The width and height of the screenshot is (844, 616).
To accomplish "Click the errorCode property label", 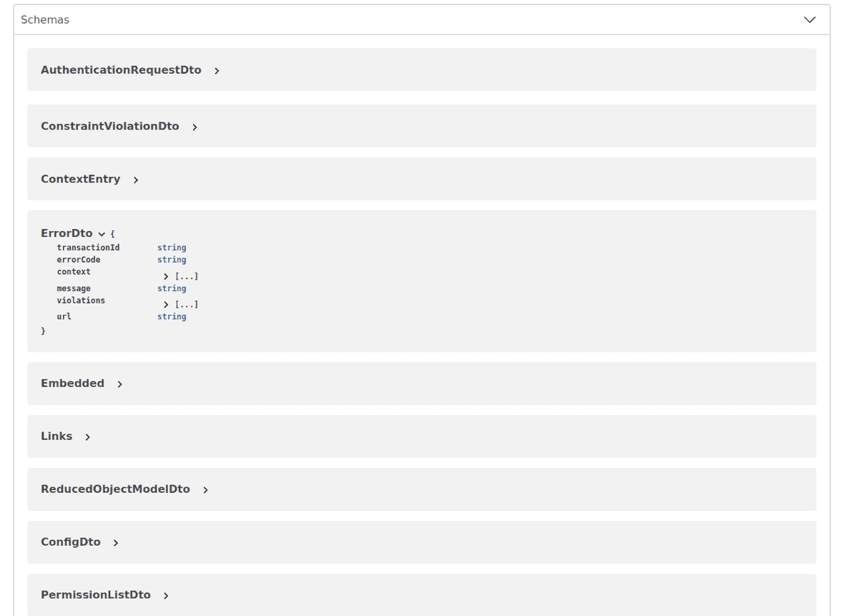I will tap(78, 259).
